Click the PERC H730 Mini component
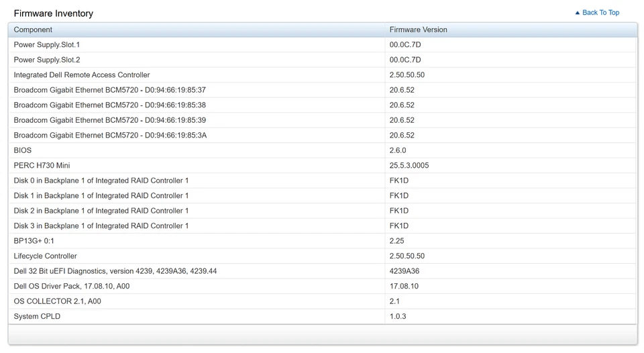This screenshot has height=353, width=644. click(x=42, y=166)
